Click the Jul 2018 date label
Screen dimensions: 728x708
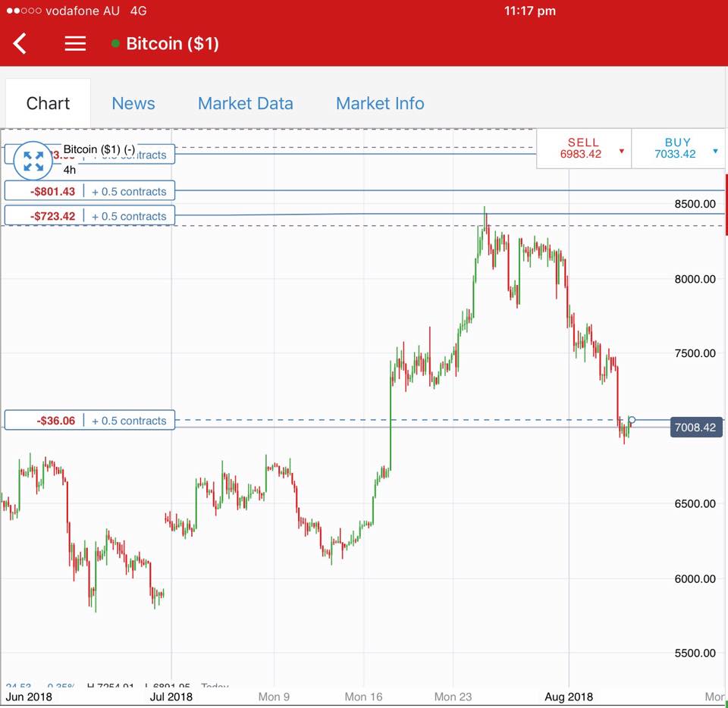pos(171,697)
